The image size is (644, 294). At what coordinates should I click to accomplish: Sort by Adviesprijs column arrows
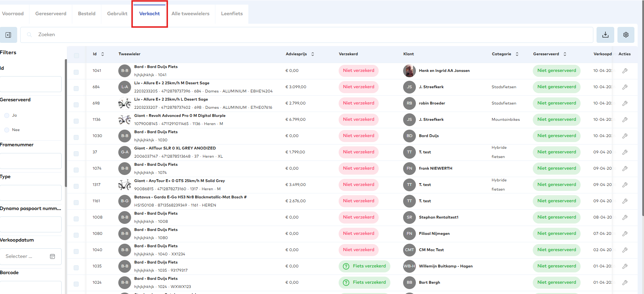tap(312, 54)
